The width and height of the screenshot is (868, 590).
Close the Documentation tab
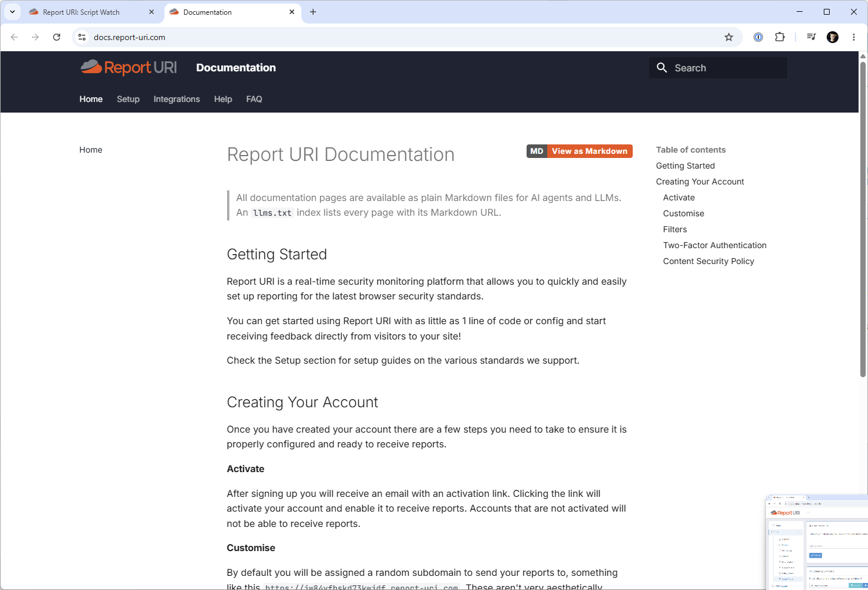pos(292,12)
